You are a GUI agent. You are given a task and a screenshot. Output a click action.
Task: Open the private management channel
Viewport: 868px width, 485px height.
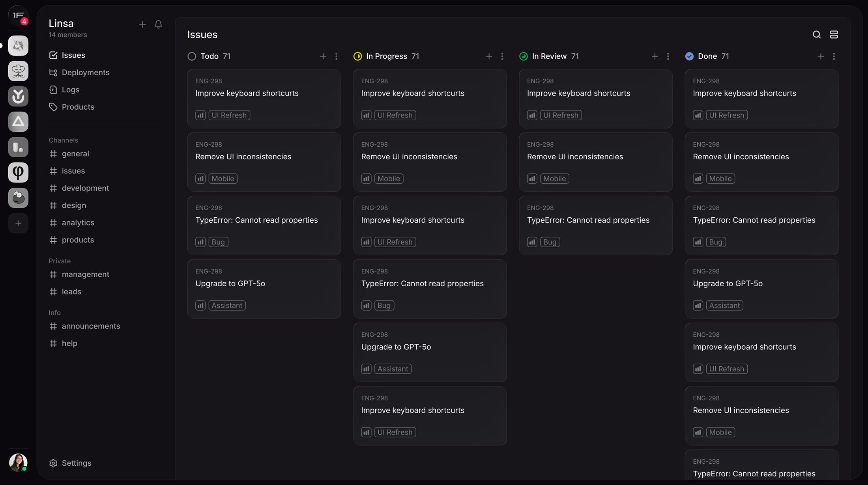[x=79, y=274]
